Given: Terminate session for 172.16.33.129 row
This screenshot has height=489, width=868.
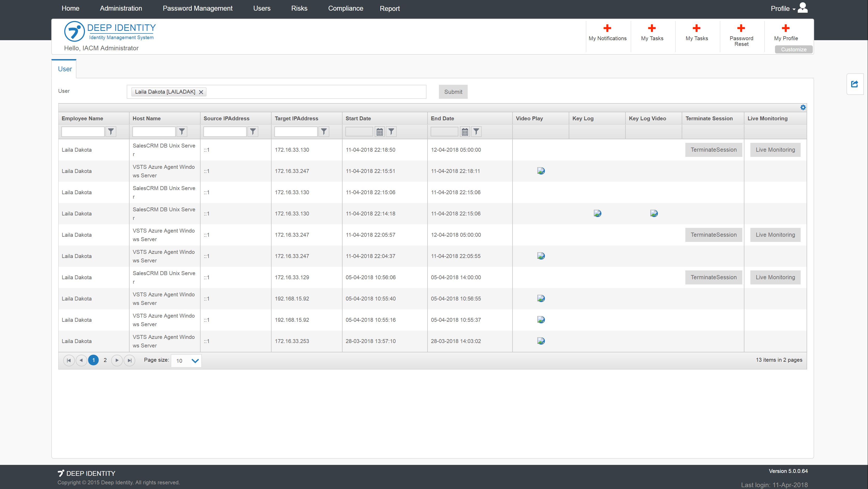Looking at the screenshot, I should click(713, 277).
